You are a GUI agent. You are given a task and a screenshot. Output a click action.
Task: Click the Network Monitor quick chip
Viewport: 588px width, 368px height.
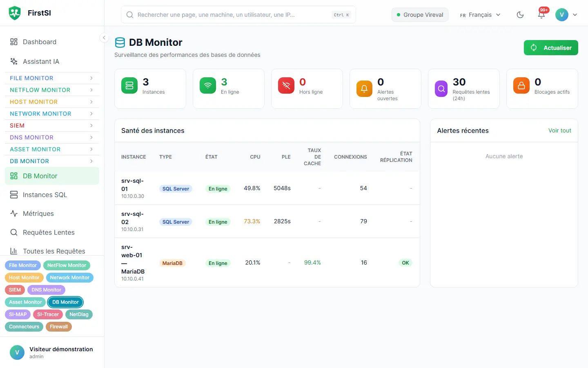(70, 278)
